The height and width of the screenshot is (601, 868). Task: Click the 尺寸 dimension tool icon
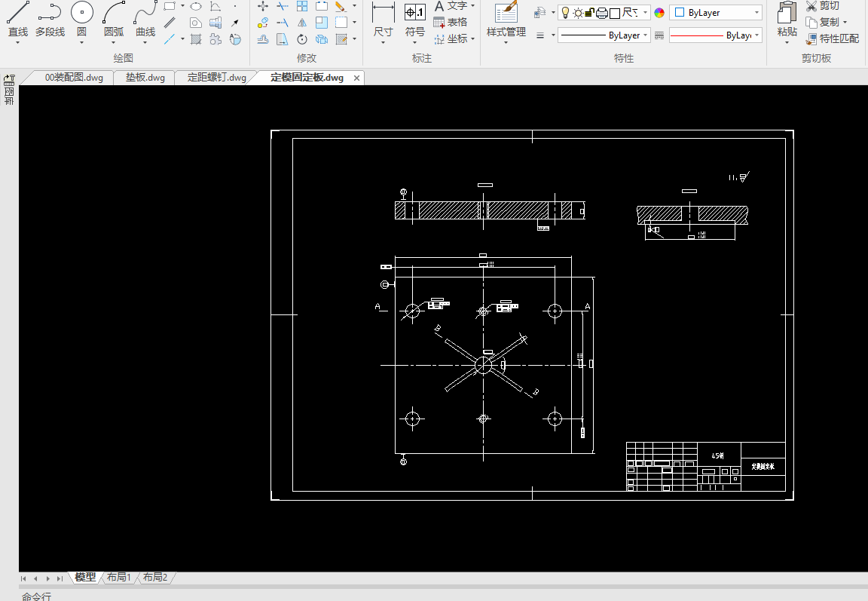tap(383, 14)
